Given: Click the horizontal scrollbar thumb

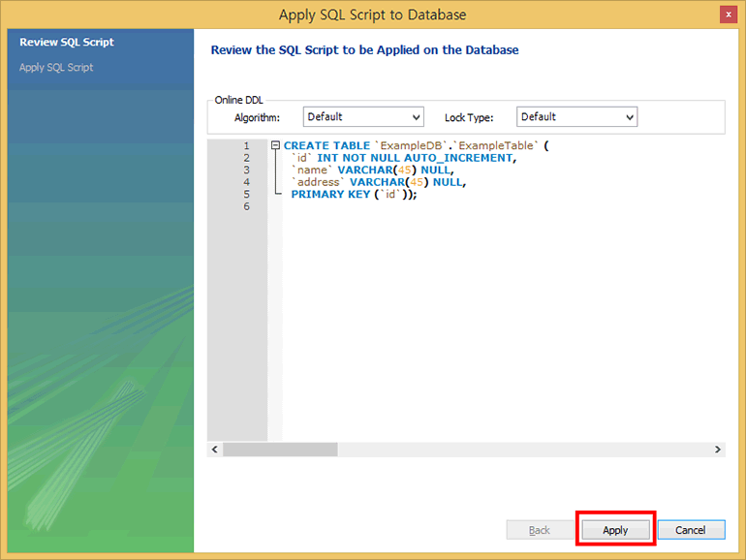Looking at the screenshot, I should point(279,450).
